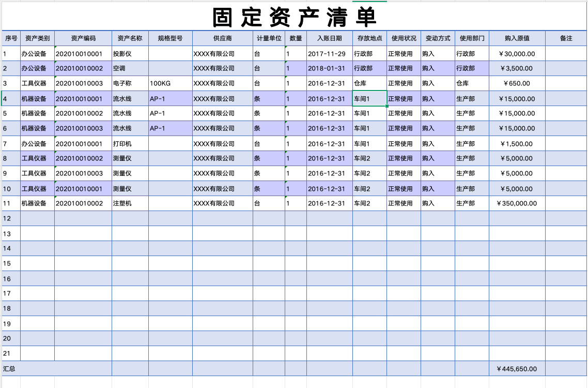Select 仓库 department cell in row 3
The width and height of the screenshot is (588, 388).
coord(472,83)
